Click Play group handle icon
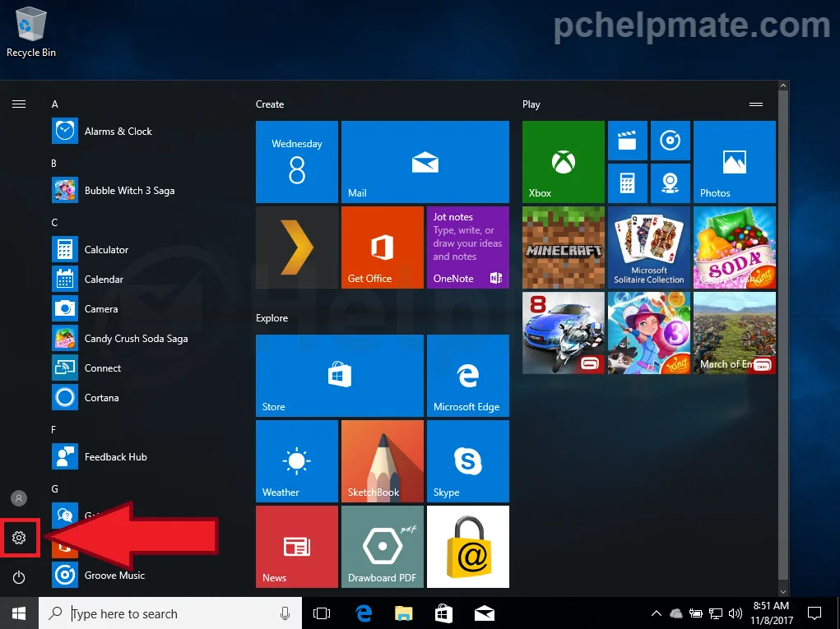 coord(756,104)
